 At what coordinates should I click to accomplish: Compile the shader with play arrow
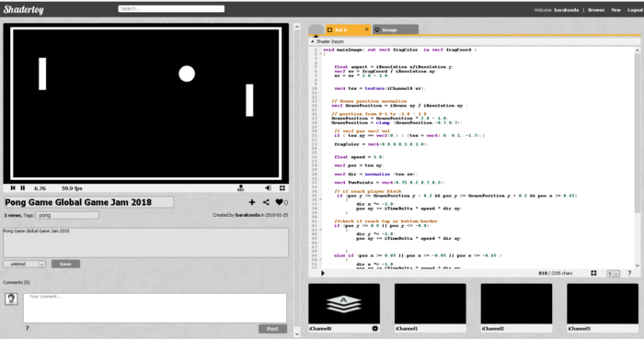(323, 273)
